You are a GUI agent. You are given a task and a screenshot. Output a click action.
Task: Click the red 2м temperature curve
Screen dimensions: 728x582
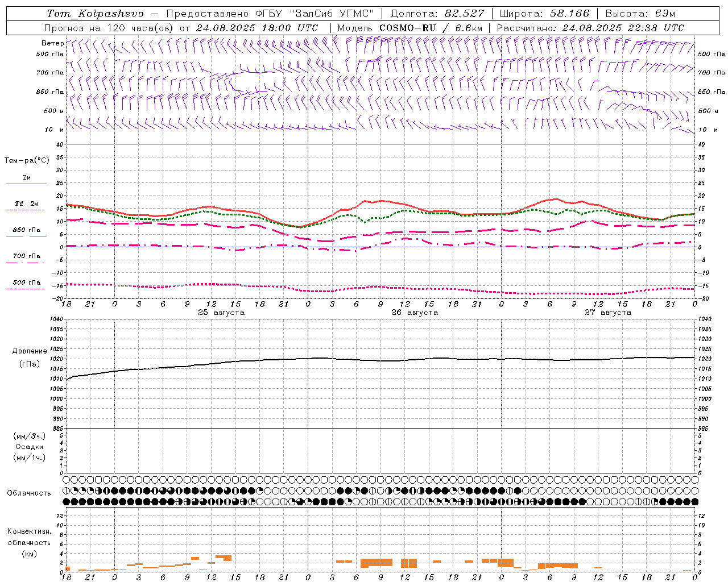pyautogui.click(x=381, y=201)
